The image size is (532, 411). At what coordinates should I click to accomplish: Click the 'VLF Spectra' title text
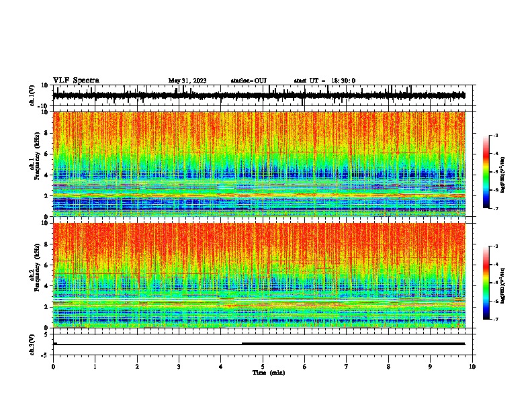[76, 81]
